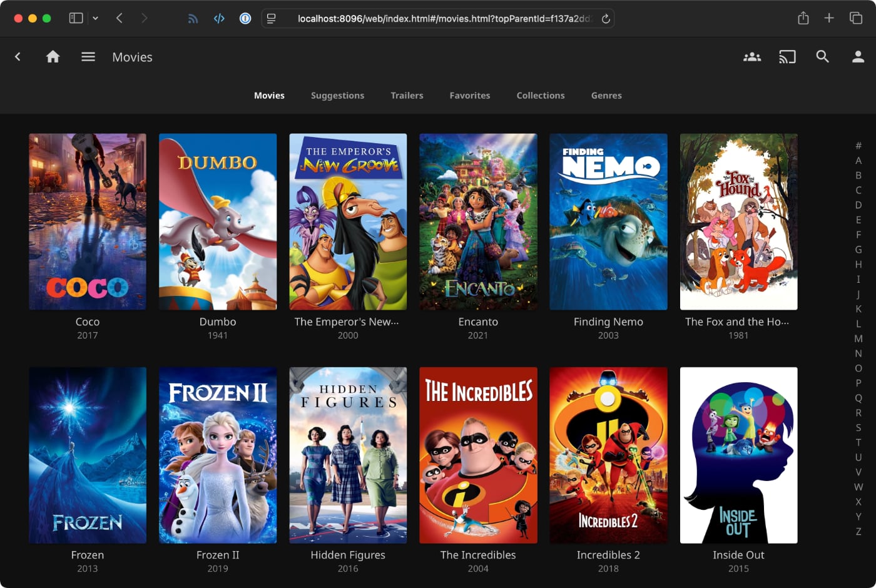Image resolution: width=876 pixels, height=588 pixels.
Task: Open the Inside Out poster
Action: point(738,455)
